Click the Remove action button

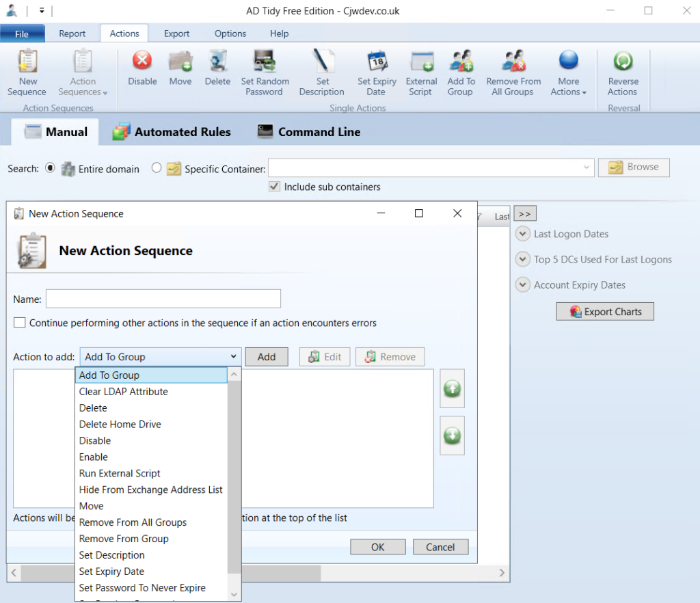coord(390,357)
